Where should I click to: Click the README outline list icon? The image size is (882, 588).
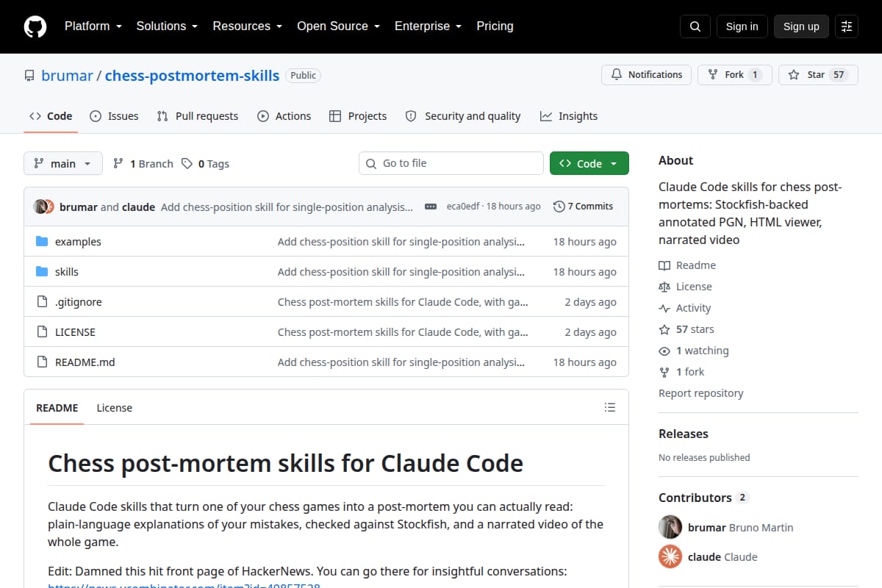(x=609, y=407)
